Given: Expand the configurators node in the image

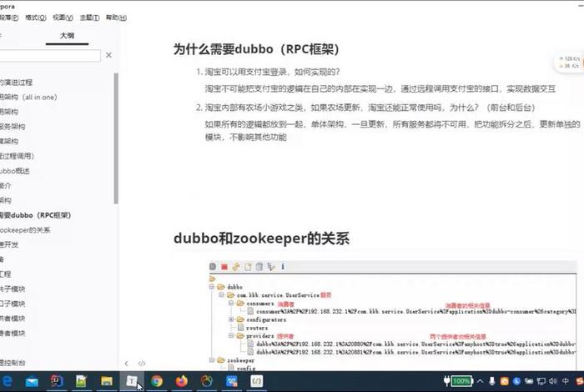Looking at the screenshot, I should point(231,319).
